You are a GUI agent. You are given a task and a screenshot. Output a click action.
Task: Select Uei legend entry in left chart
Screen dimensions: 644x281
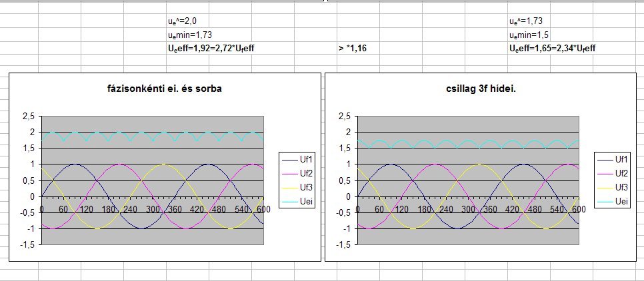click(297, 201)
